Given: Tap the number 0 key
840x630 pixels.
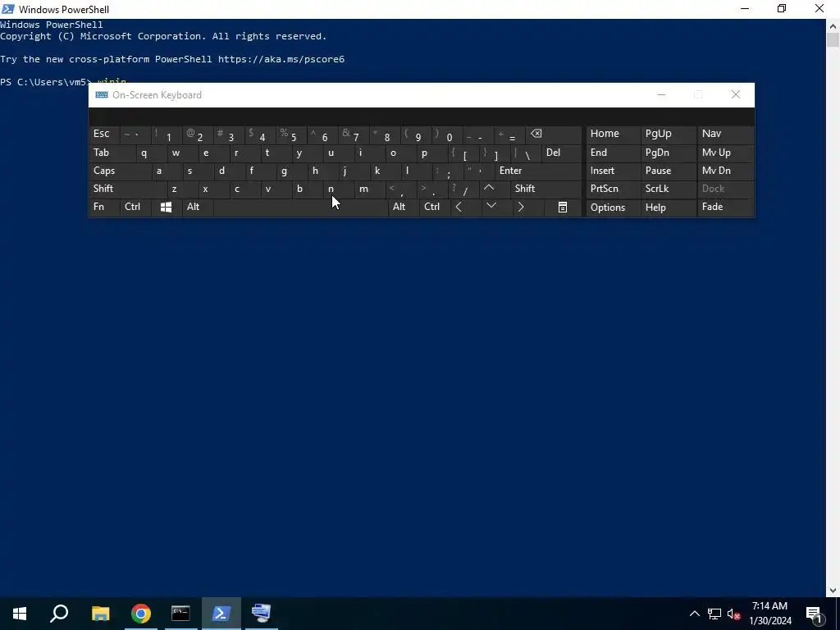Looking at the screenshot, I should (x=447, y=134).
